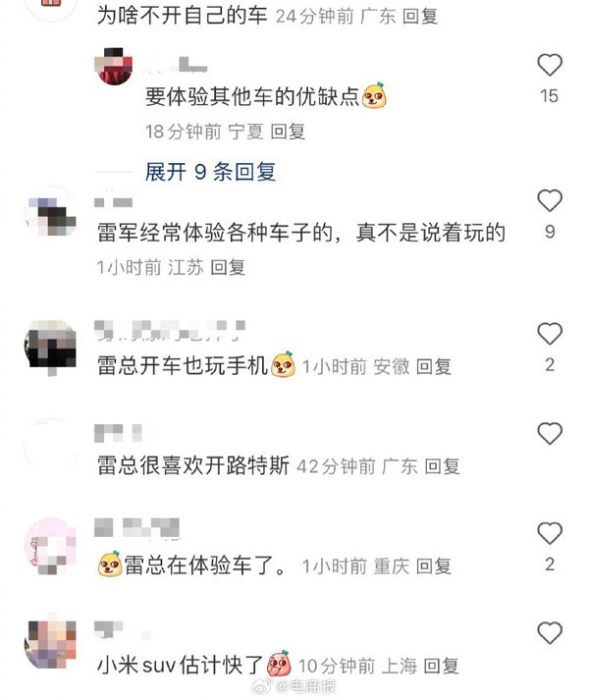Like the 雷军经常体验各种车子 comment
Viewport: 589px width, 700px height.
tap(550, 200)
